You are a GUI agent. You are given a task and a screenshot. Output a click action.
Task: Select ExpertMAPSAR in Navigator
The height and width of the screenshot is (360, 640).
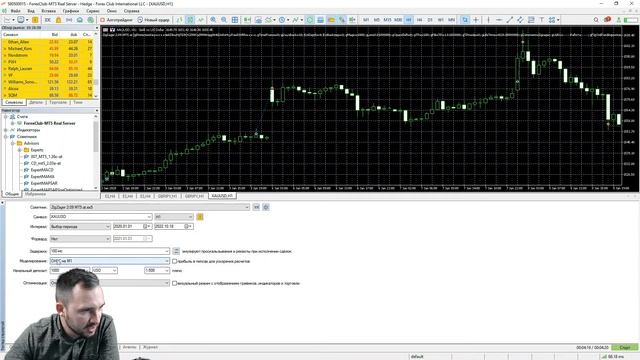44,183
